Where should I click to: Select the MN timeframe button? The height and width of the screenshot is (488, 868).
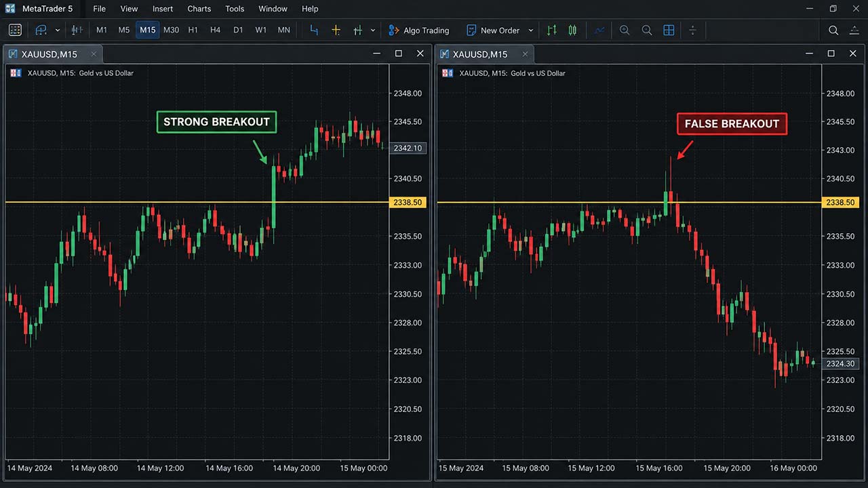[283, 30]
